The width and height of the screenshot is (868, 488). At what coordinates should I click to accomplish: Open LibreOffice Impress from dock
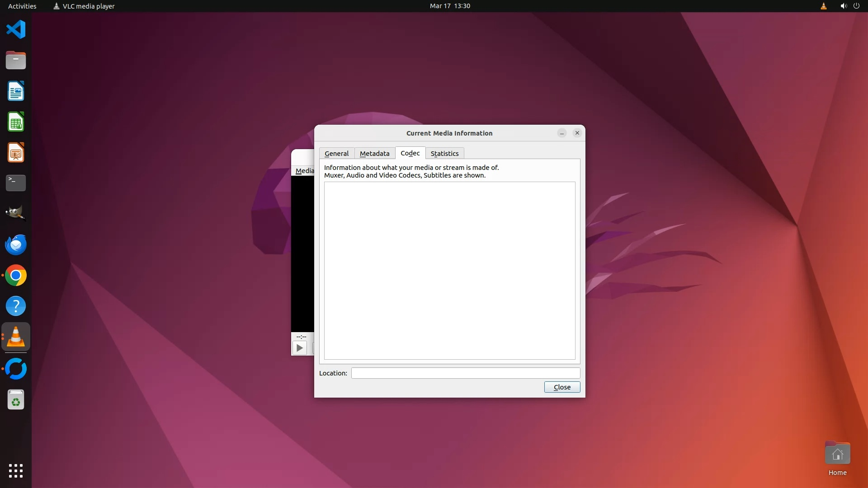16,153
